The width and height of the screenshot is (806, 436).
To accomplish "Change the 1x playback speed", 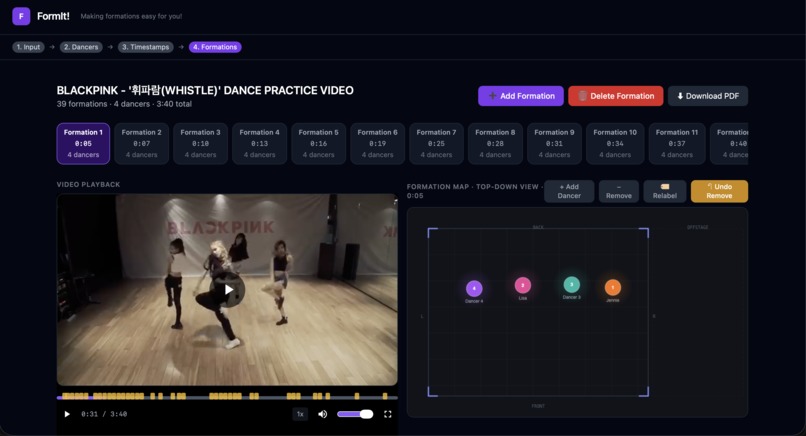I will [300, 414].
